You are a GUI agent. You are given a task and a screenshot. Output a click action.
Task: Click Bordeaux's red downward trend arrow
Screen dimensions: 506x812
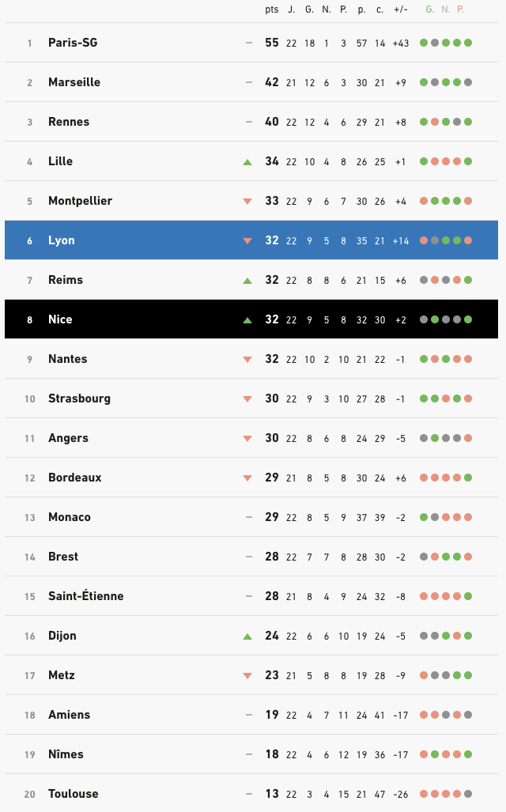point(247,478)
